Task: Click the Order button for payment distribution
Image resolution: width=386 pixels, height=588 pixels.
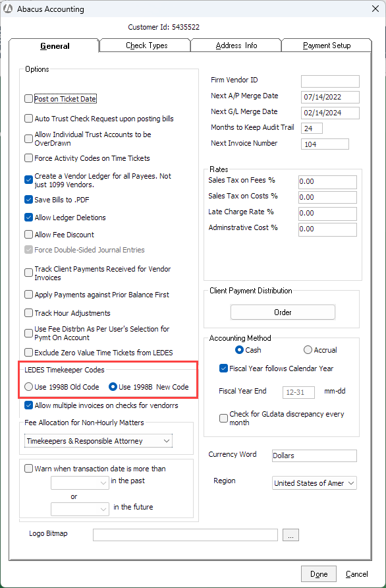Action: 283,312
